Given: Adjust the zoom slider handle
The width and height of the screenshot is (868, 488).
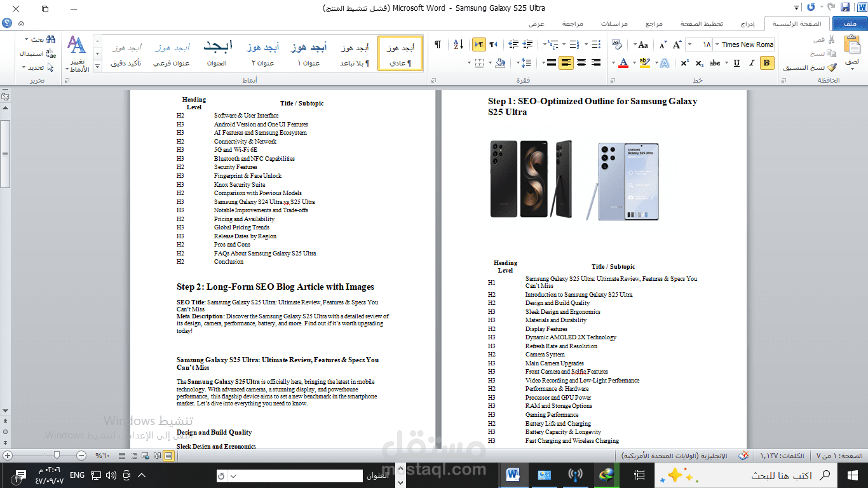Looking at the screenshot, I should 57,456.
